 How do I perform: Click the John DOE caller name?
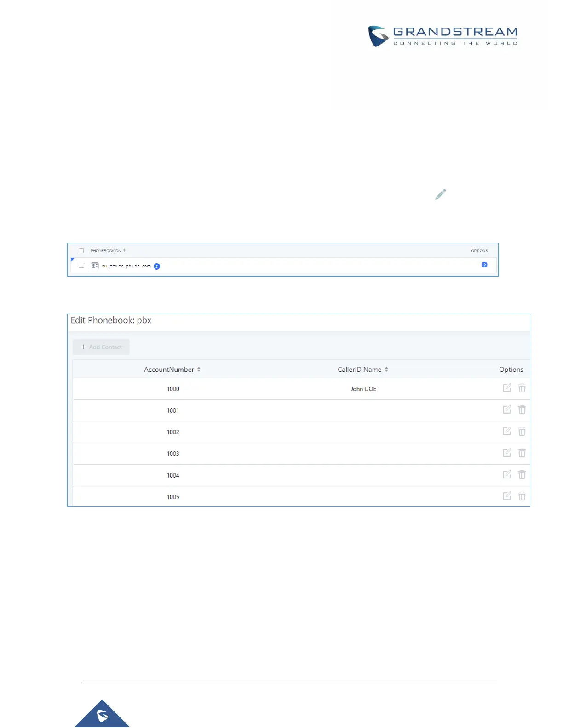click(363, 389)
